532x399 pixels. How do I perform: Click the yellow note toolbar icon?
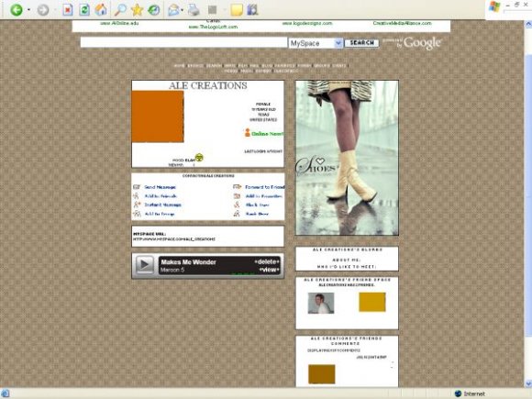237,10
